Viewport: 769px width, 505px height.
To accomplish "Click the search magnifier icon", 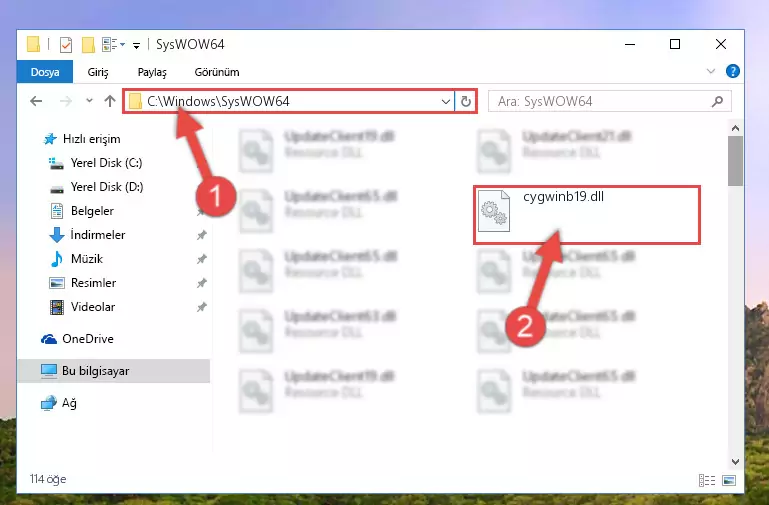I will 717,101.
